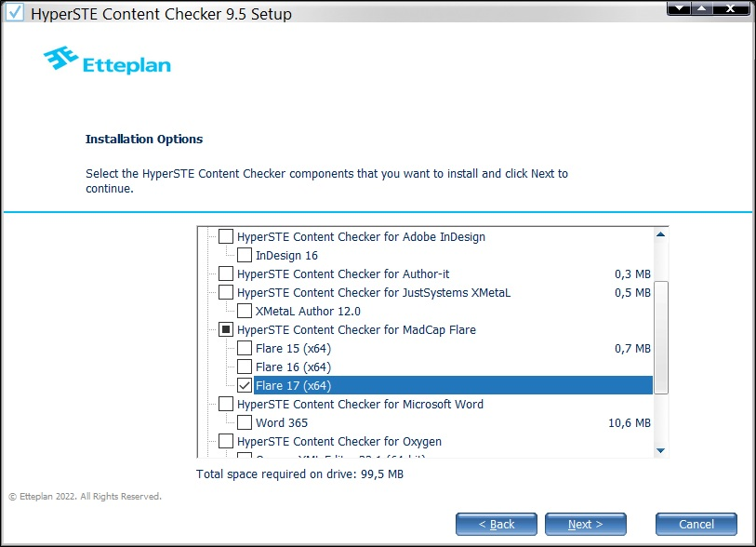Select HyperSTE Content Checker for MadCap Flare label
This screenshot has width=756, height=547.
(x=356, y=330)
